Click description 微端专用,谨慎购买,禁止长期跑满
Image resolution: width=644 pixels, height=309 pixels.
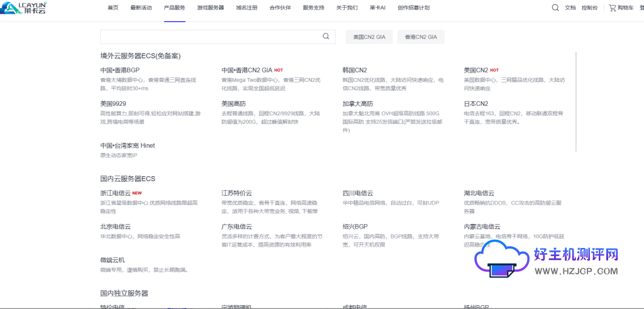click(x=144, y=270)
